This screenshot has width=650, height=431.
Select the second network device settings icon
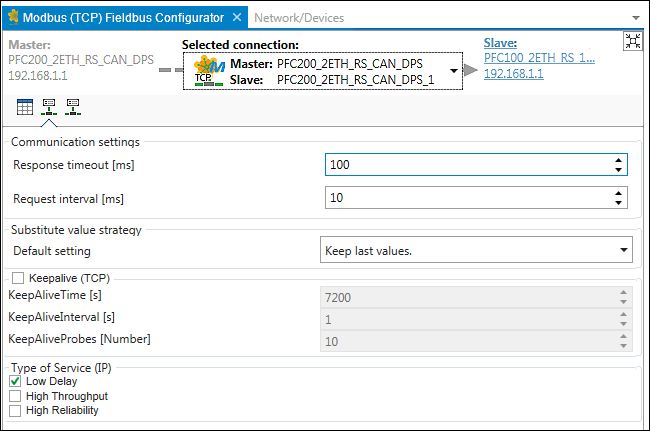73,107
